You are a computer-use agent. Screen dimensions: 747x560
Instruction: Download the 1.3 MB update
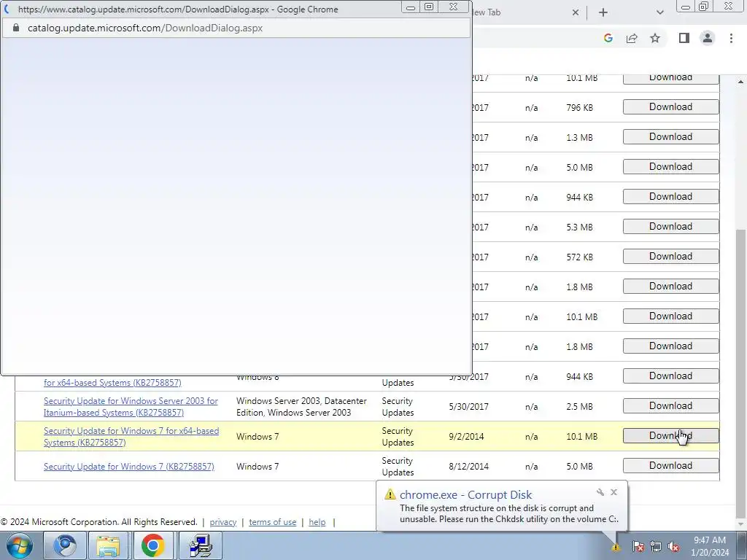[x=671, y=137]
